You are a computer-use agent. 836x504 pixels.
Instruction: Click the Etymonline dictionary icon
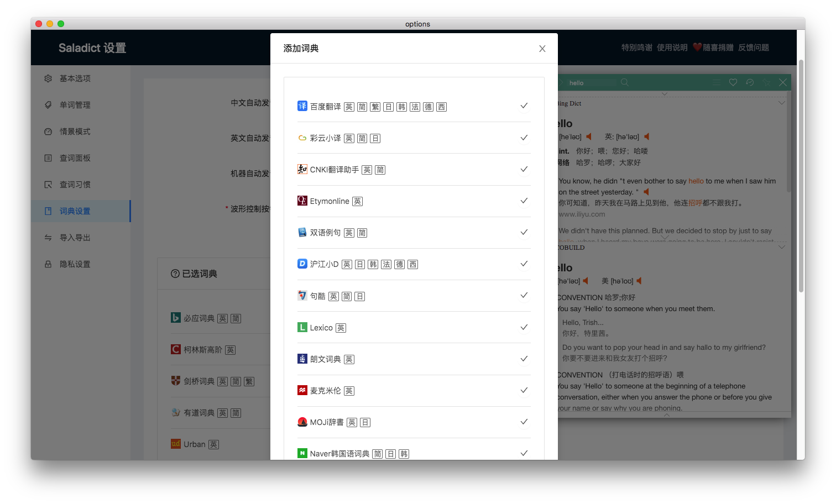click(x=302, y=201)
